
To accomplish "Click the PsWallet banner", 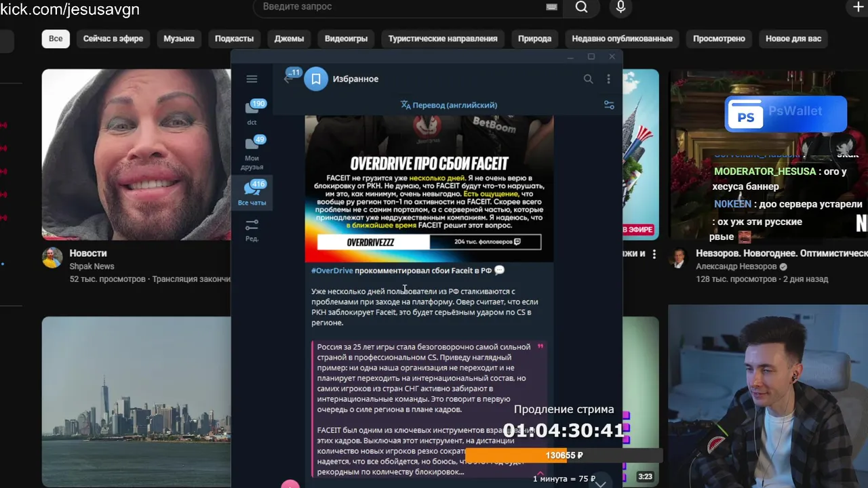I will click(786, 114).
